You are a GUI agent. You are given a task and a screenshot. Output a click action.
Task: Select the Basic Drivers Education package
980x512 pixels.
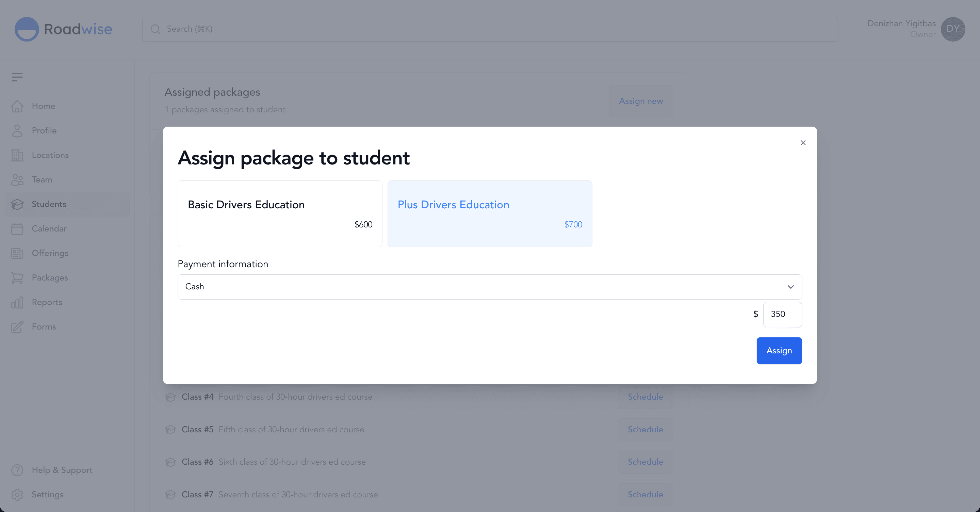tap(280, 214)
